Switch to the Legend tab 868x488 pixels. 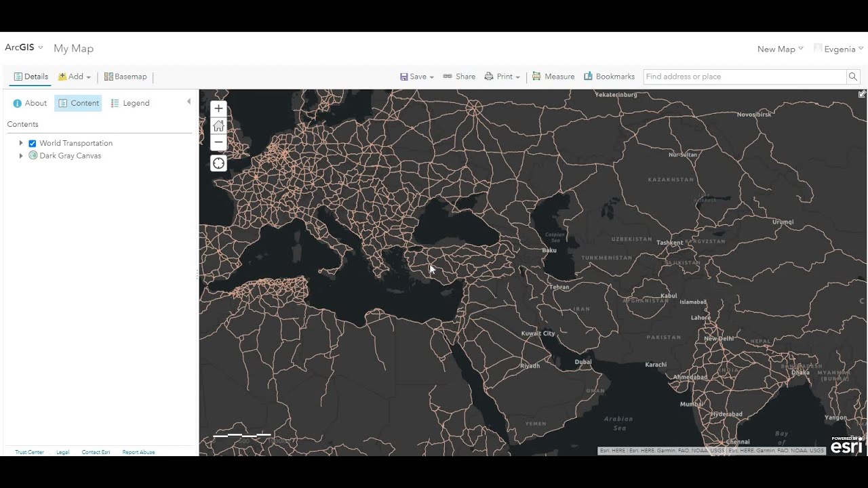point(130,103)
